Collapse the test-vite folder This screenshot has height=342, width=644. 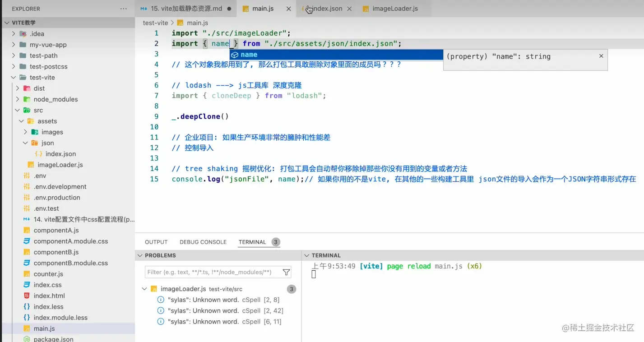(x=14, y=78)
